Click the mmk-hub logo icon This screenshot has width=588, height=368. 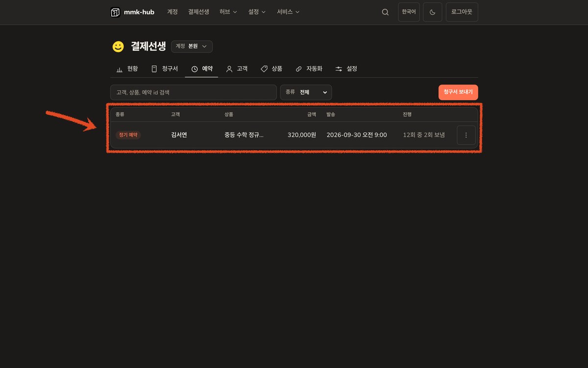pos(115,12)
